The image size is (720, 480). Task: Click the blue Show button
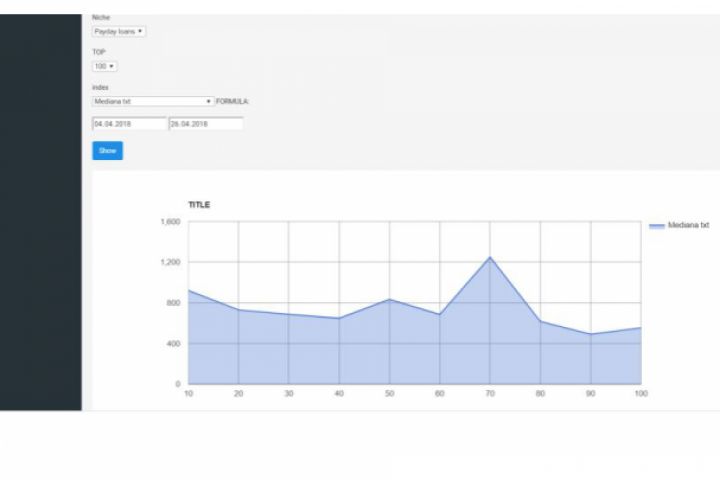click(x=107, y=151)
